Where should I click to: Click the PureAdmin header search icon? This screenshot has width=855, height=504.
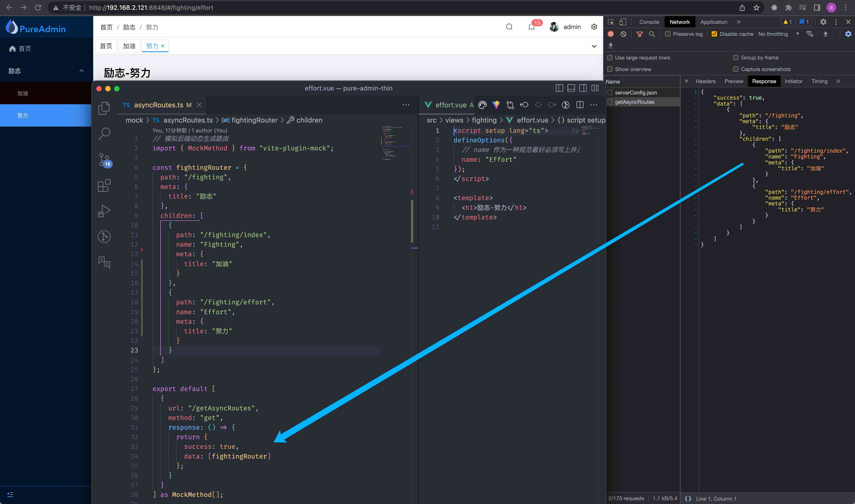pyautogui.click(x=509, y=27)
